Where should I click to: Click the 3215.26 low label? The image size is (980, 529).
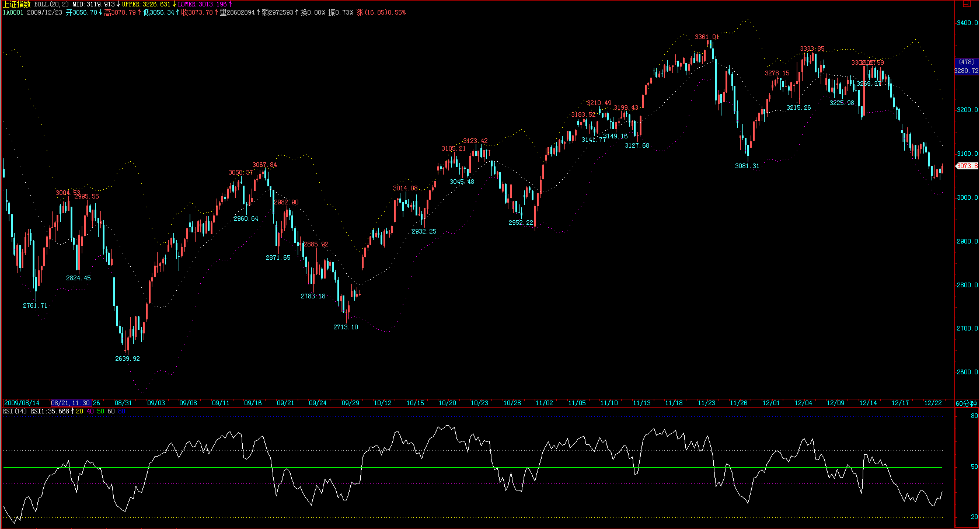(x=798, y=107)
